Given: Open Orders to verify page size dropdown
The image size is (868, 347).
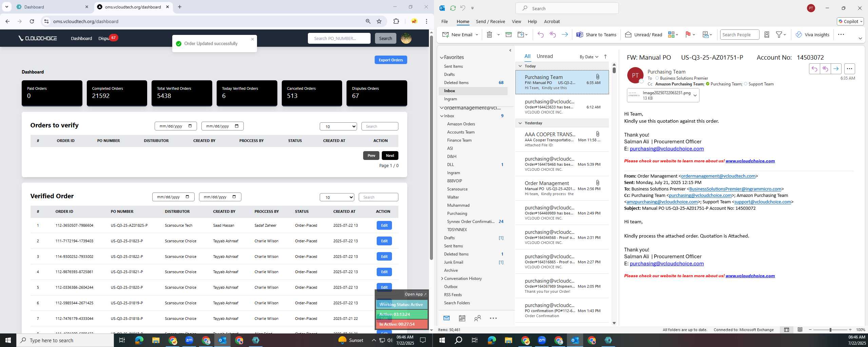Looking at the screenshot, I should [x=338, y=126].
